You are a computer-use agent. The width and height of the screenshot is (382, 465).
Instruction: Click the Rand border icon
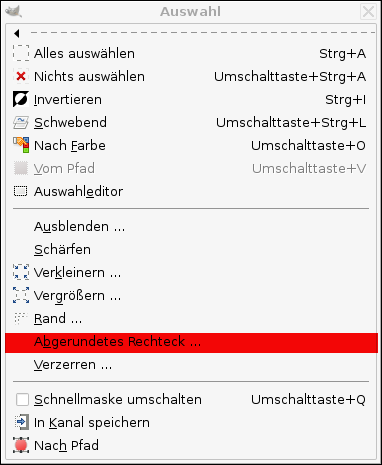(x=21, y=318)
